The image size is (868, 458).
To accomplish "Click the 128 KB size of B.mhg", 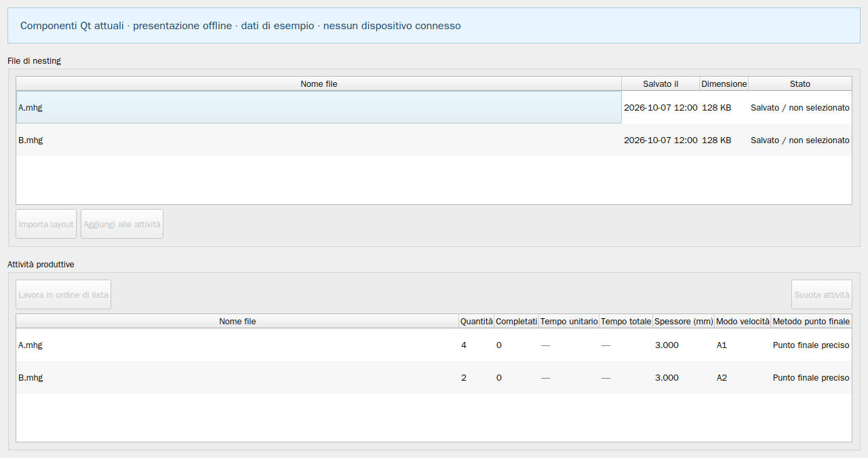I will 724,140.
